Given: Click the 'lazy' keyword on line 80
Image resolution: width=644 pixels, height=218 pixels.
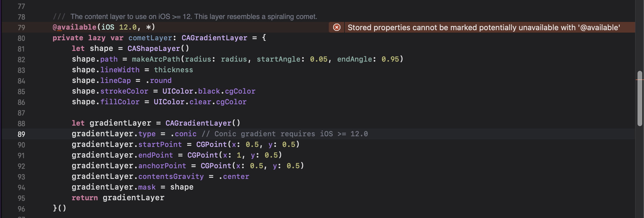Looking at the screenshot, I should tap(97, 38).
